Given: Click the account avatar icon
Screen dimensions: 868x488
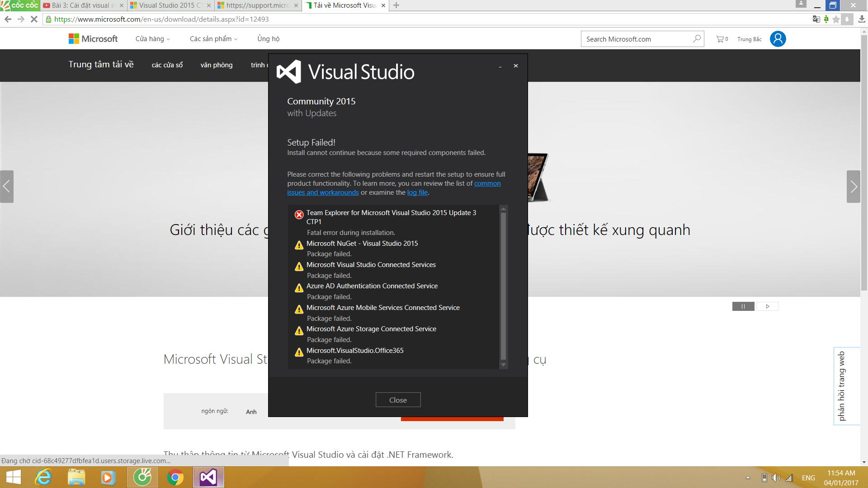Looking at the screenshot, I should (x=778, y=39).
